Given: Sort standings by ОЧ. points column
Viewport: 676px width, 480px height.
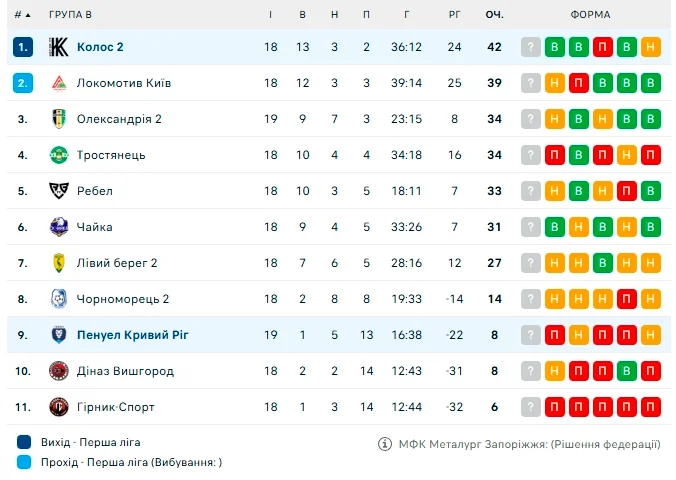Looking at the screenshot, I should 494,15.
